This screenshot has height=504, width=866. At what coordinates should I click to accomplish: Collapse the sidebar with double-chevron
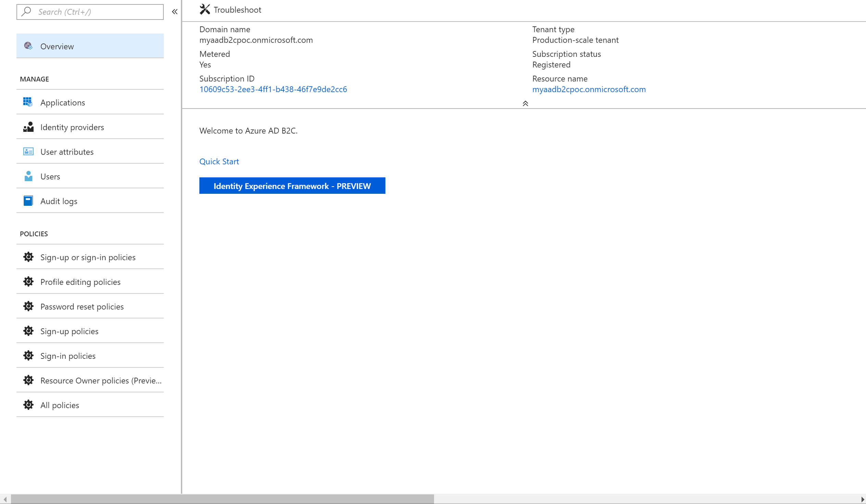pyautogui.click(x=175, y=12)
